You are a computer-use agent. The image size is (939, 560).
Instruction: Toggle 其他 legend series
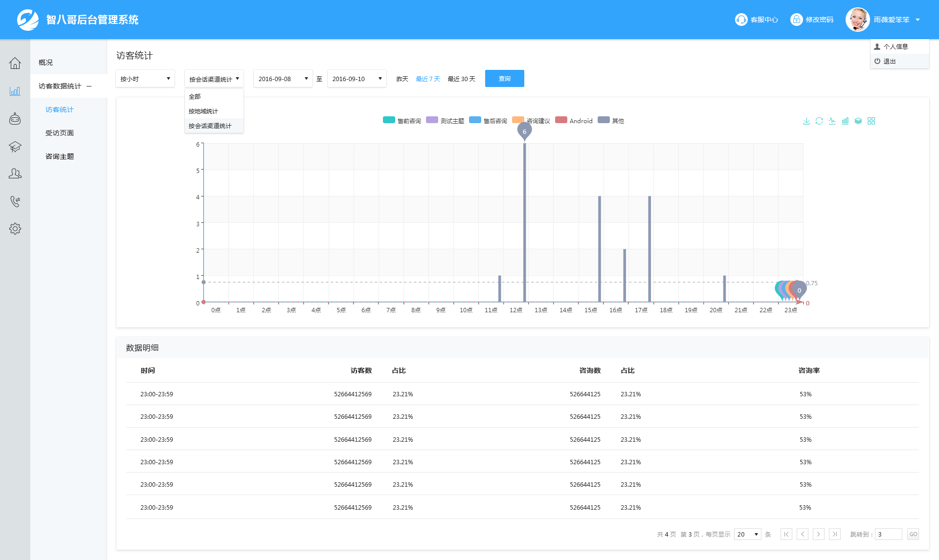(x=611, y=121)
